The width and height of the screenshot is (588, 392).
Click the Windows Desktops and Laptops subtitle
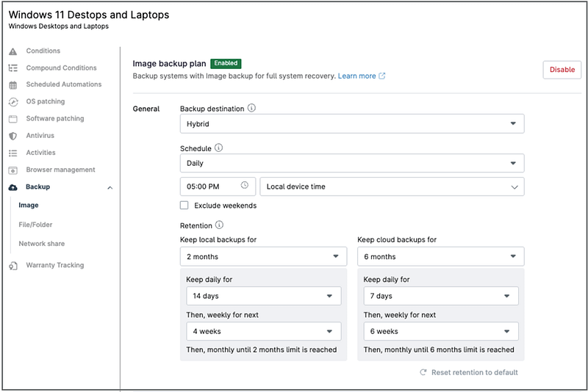[59, 26]
